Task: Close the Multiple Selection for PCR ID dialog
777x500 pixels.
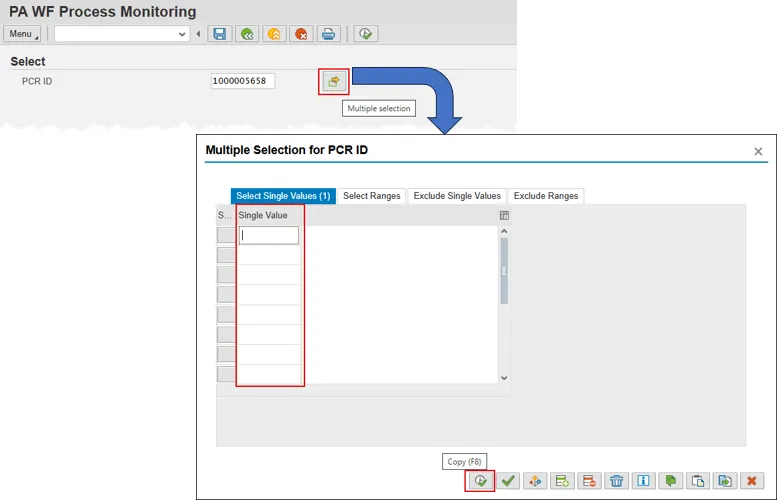Action: point(758,152)
